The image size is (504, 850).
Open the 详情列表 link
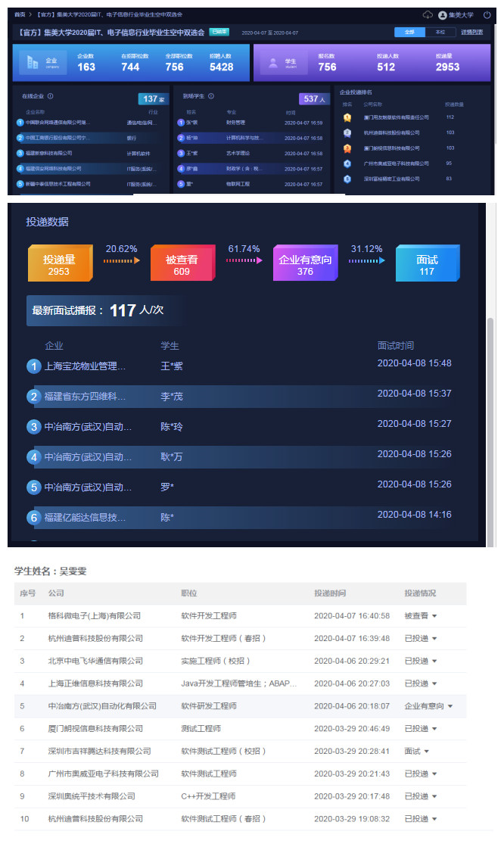click(x=471, y=33)
